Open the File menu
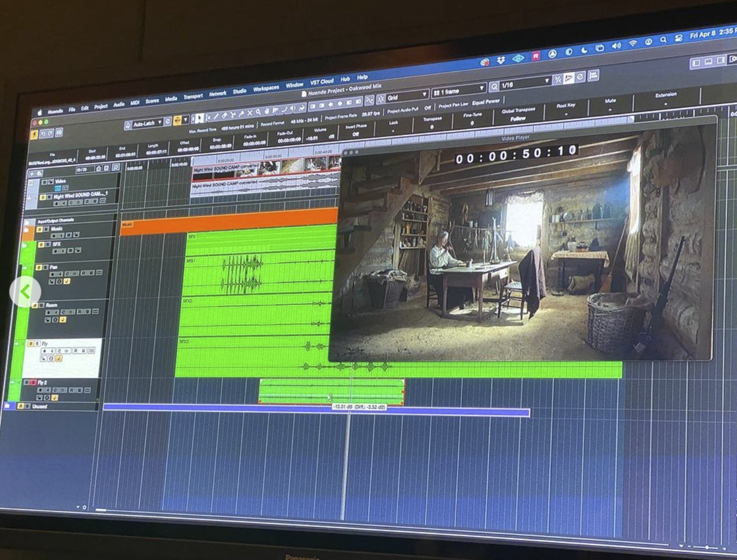Viewport: 737px width, 560px height. 72,110
